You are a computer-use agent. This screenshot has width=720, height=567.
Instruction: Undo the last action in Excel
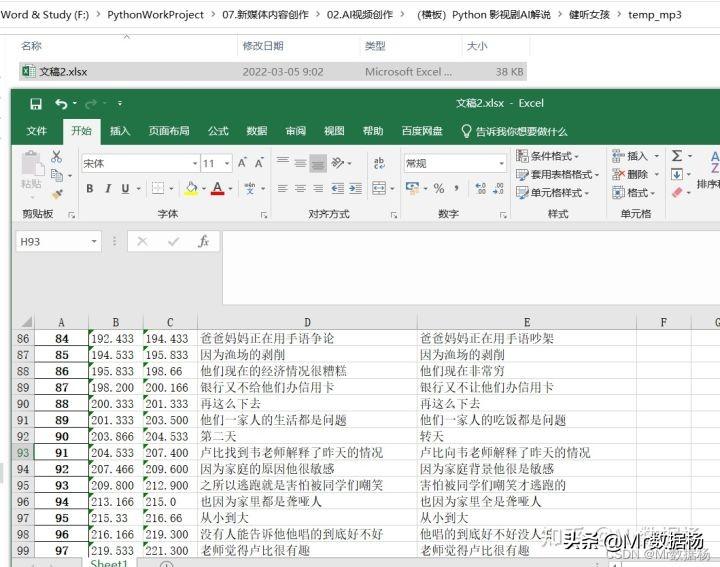(x=61, y=104)
